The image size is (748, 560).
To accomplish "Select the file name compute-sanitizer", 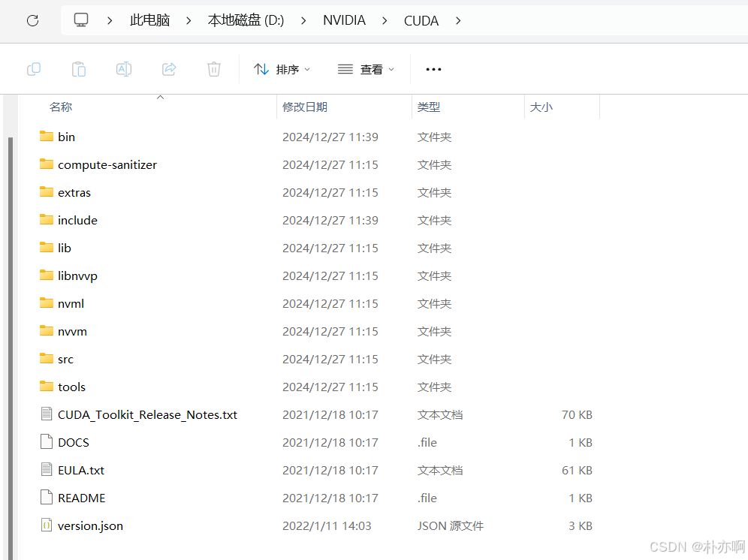I will click(107, 164).
